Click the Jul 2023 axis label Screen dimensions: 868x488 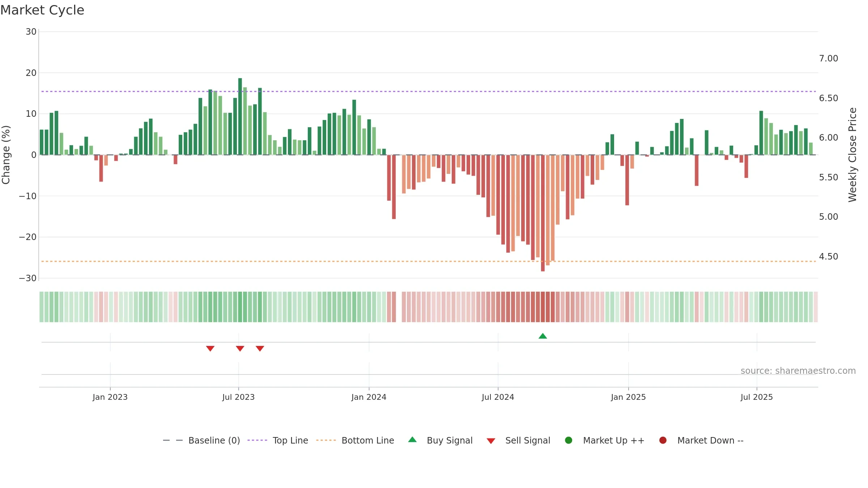click(x=238, y=397)
